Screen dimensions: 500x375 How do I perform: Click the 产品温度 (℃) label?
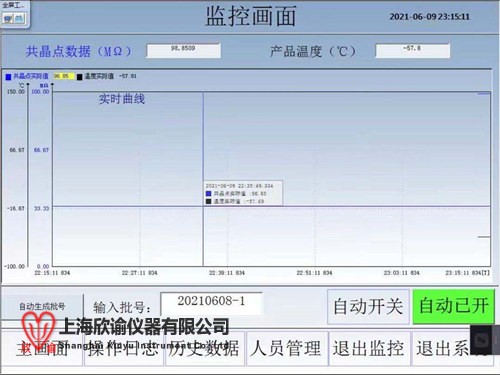[313, 51]
